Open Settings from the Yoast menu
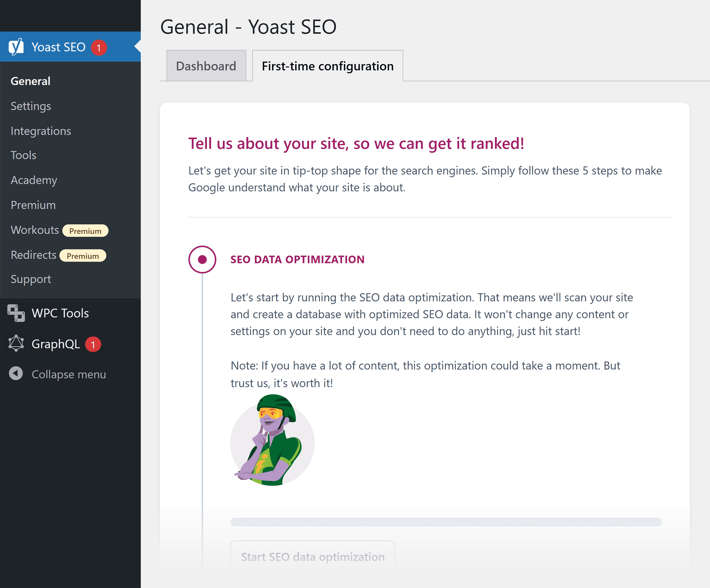Screen dimensions: 710x588 (30, 106)
